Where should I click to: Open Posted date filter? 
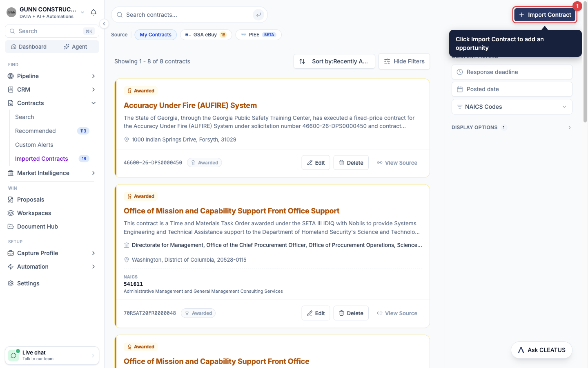click(512, 89)
